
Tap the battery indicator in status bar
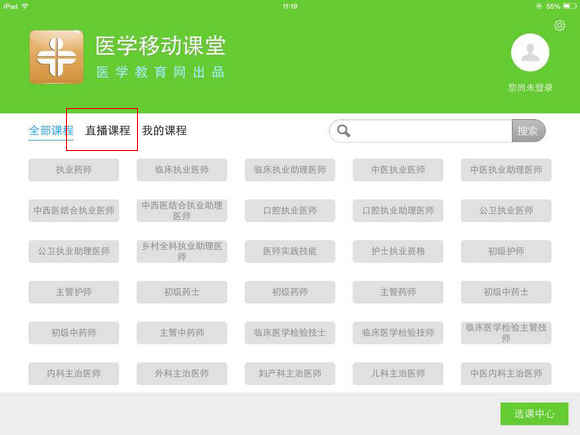tap(570, 6)
